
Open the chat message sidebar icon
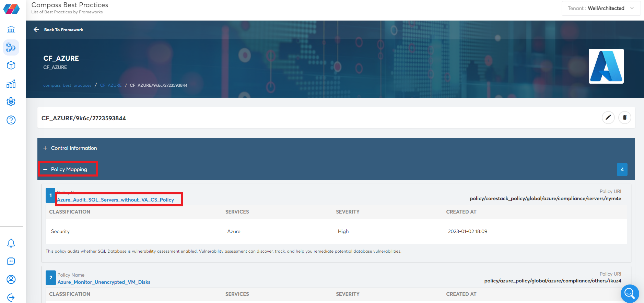click(11, 261)
